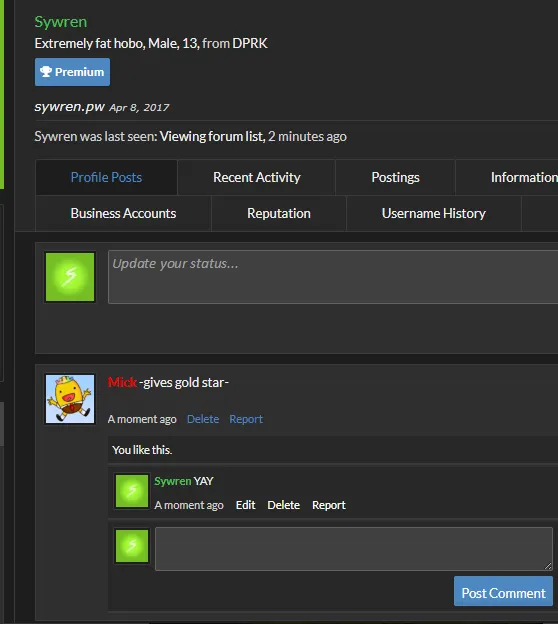Open Mick's username link

click(122, 382)
